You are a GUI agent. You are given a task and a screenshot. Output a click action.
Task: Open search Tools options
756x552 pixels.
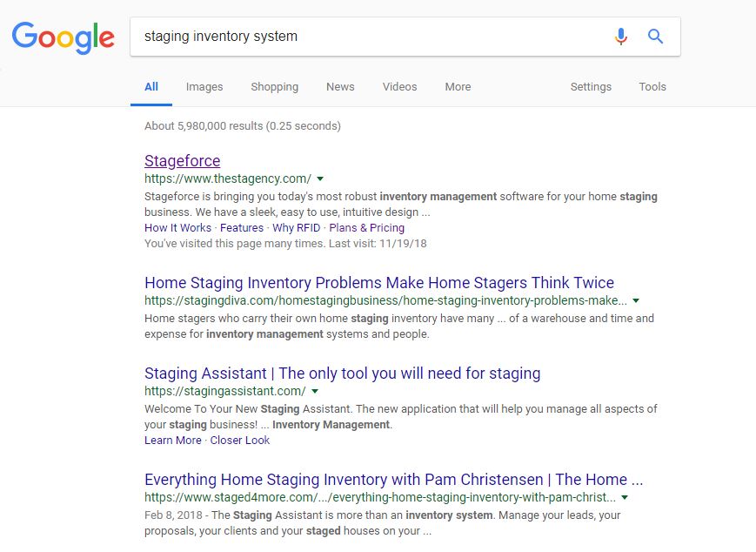(652, 87)
